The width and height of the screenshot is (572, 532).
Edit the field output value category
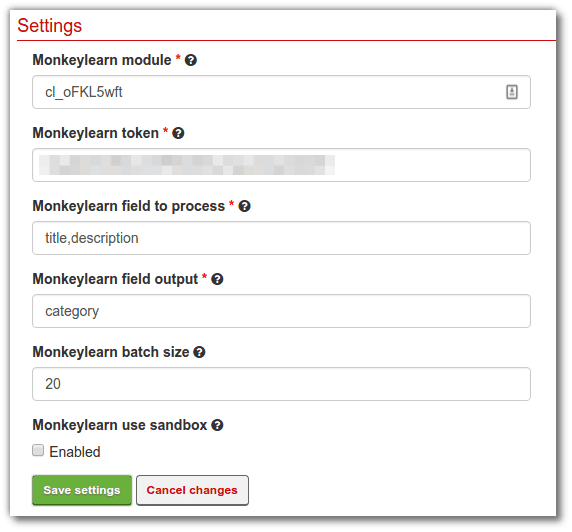pyautogui.click(x=281, y=311)
